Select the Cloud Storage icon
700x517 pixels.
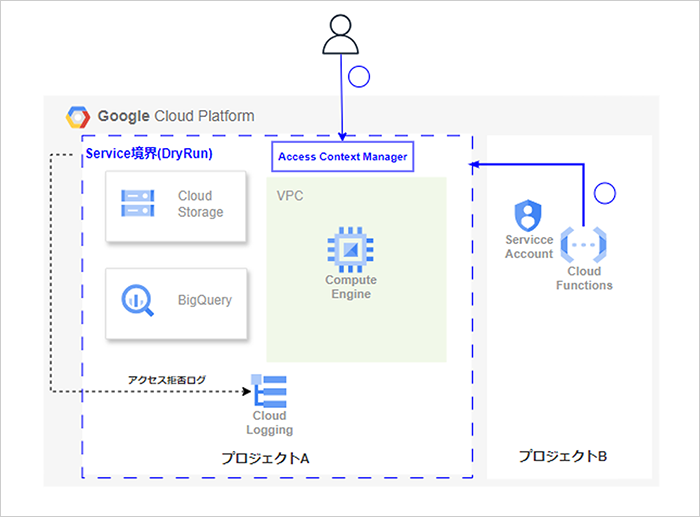[x=138, y=204]
